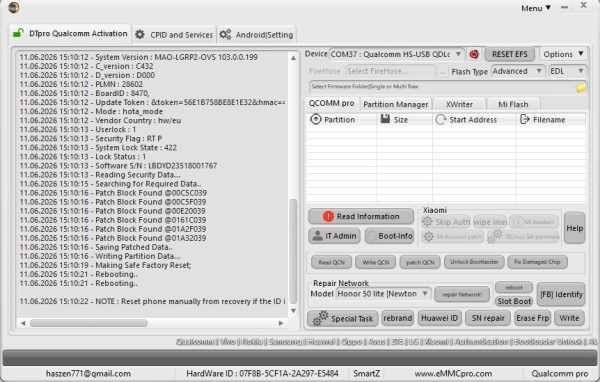The image size is (600, 382).
Task: Click the Filename column header
Action: (x=550, y=120)
